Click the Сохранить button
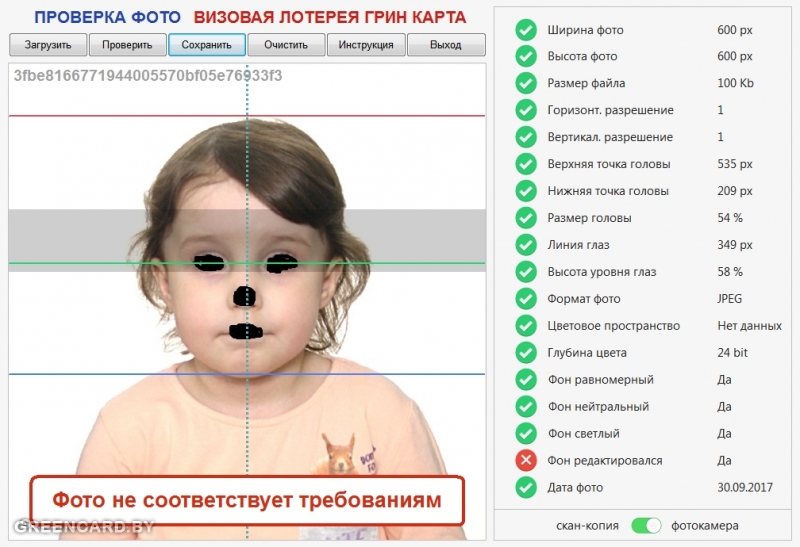 (x=207, y=45)
